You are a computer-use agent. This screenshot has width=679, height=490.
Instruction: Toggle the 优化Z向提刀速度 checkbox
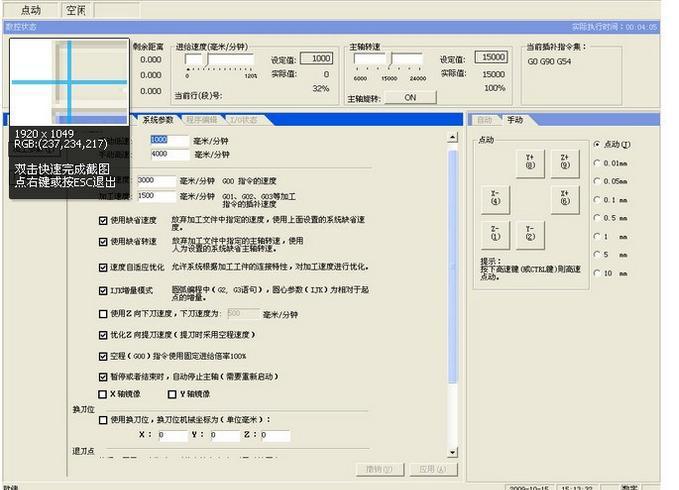click(103, 335)
